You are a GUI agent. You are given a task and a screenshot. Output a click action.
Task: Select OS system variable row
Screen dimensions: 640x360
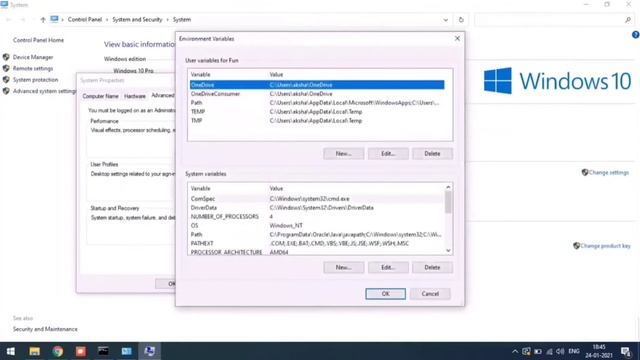click(x=317, y=226)
